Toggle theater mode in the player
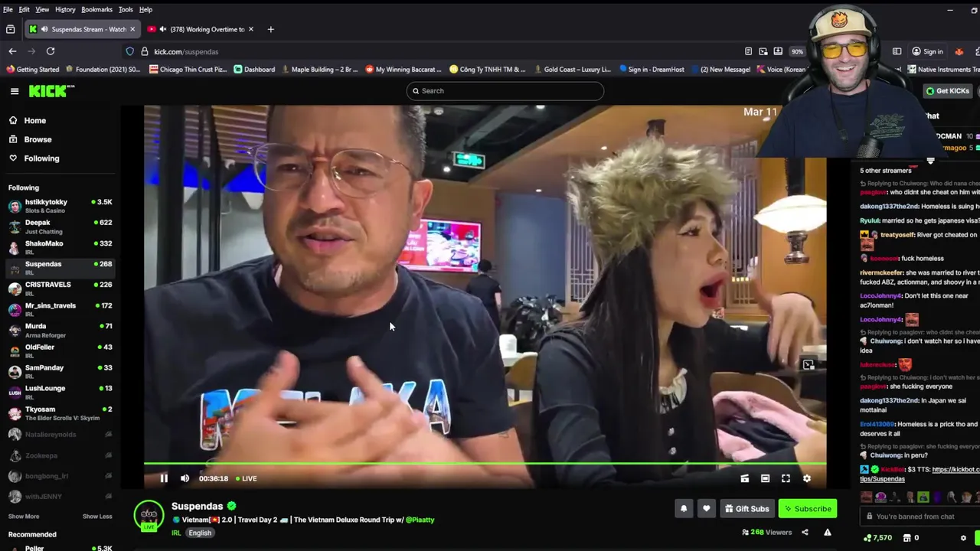Screen dimensions: 980x551 coord(765,478)
